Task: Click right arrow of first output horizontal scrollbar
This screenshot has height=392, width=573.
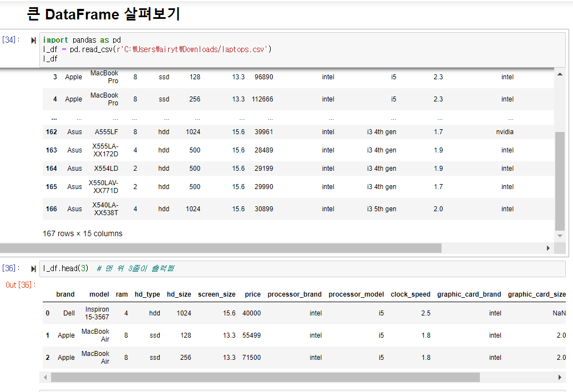Action: coord(548,248)
